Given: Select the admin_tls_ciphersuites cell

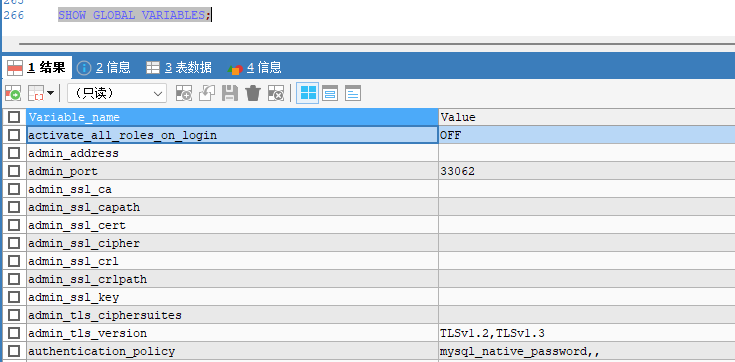Looking at the screenshot, I should [x=232, y=315].
